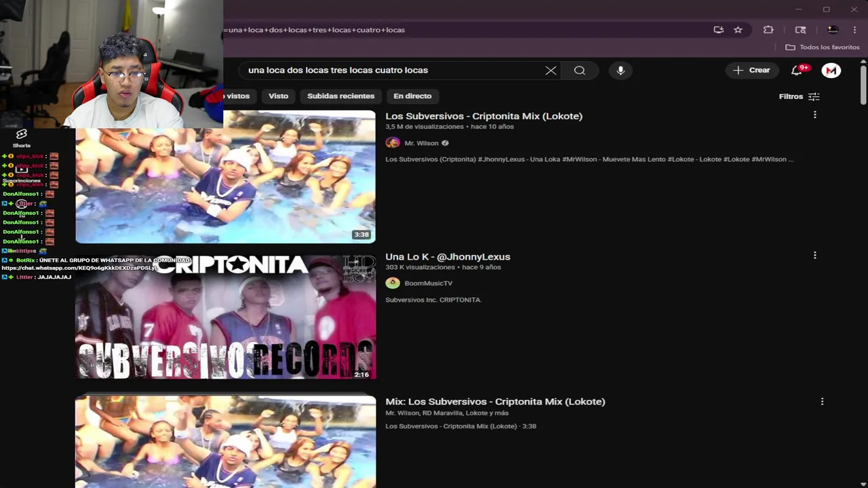Open Mix: Los Subversivos - Criptonita Mix title
Screen dimensions: 868x488
point(495,401)
